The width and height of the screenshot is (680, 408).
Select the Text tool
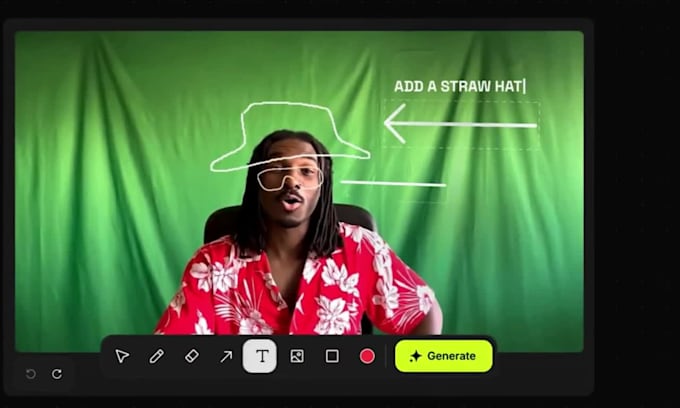[x=260, y=356]
